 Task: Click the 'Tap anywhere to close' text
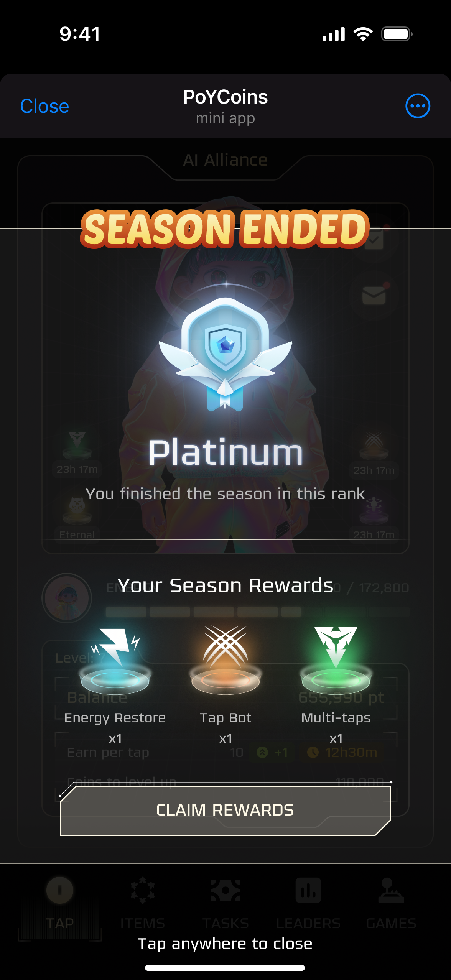[225, 944]
